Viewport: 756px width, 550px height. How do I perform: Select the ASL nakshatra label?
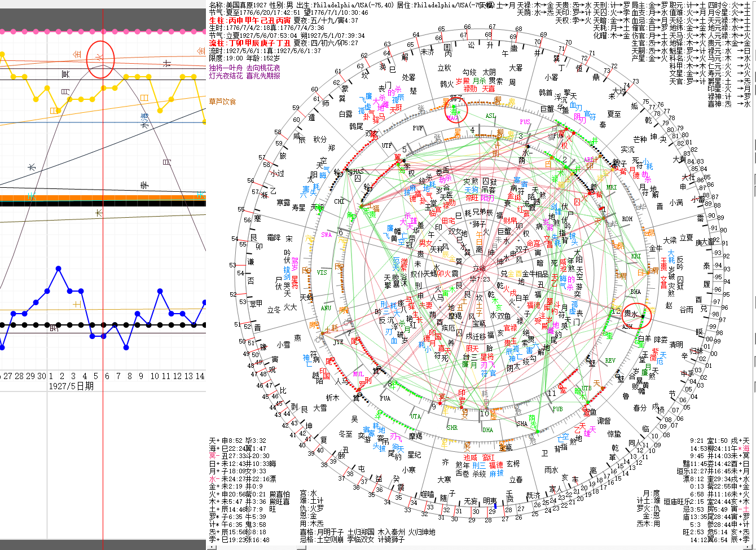pos(490,116)
